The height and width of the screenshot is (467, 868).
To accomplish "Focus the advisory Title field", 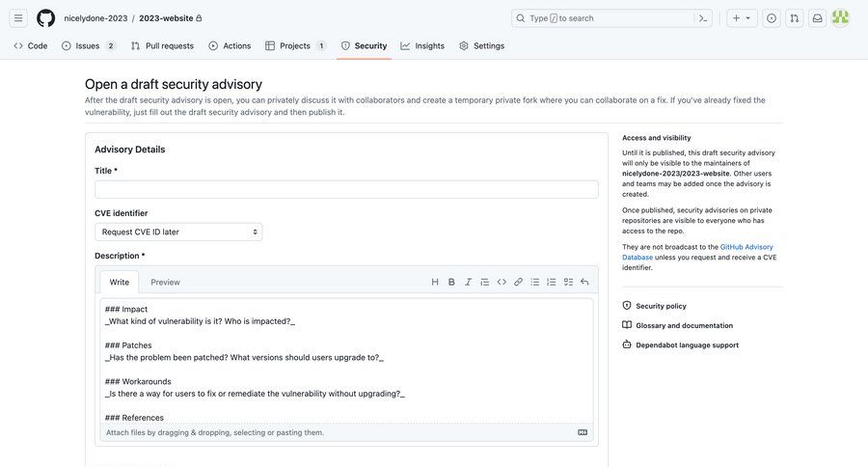I will click(x=346, y=189).
